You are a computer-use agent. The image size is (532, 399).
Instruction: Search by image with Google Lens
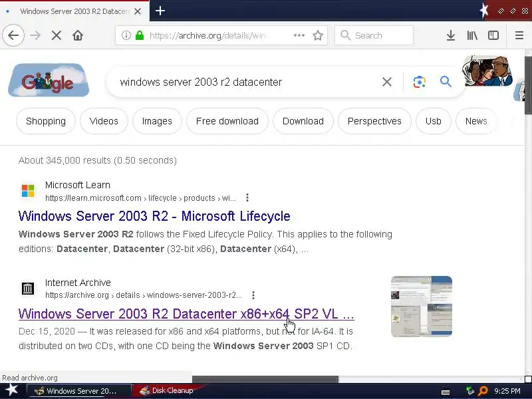[420, 82]
